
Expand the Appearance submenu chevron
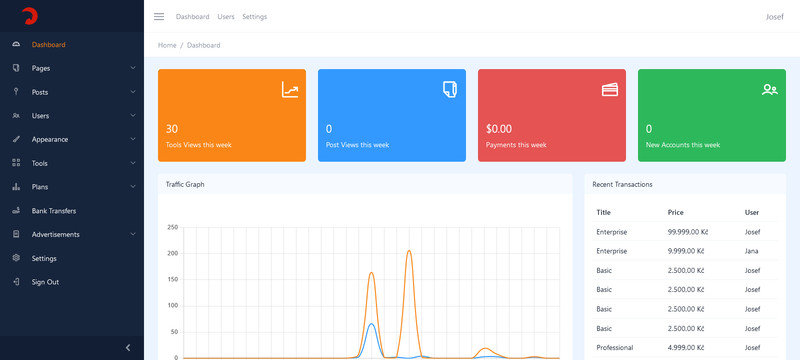point(133,139)
